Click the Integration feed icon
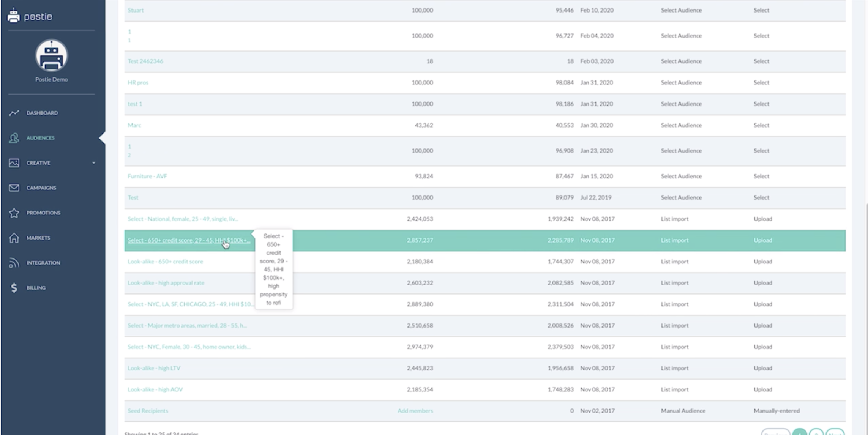Viewport: 868px width, 435px height. click(14, 263)
